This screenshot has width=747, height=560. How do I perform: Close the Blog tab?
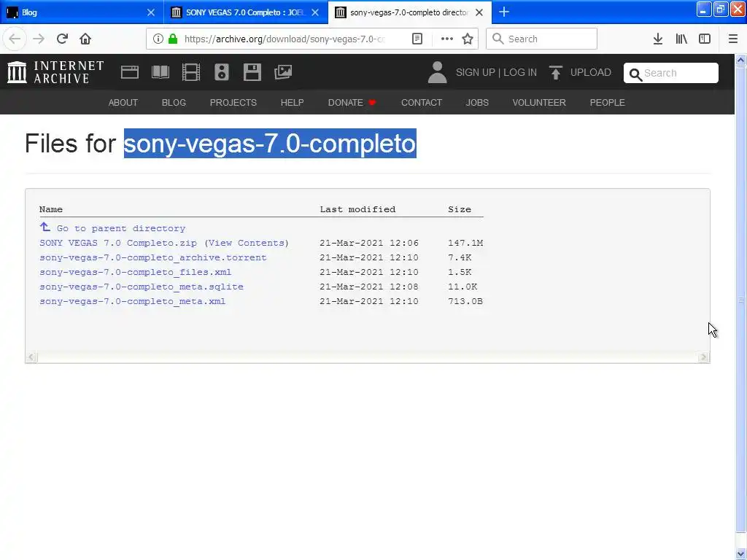tap(151, 12)
